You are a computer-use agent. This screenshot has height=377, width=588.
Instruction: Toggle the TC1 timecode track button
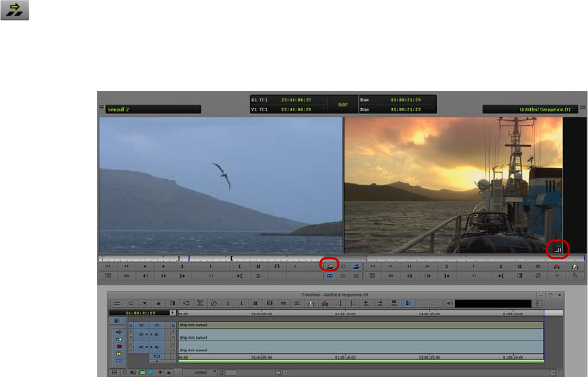(x=156, y=357)
